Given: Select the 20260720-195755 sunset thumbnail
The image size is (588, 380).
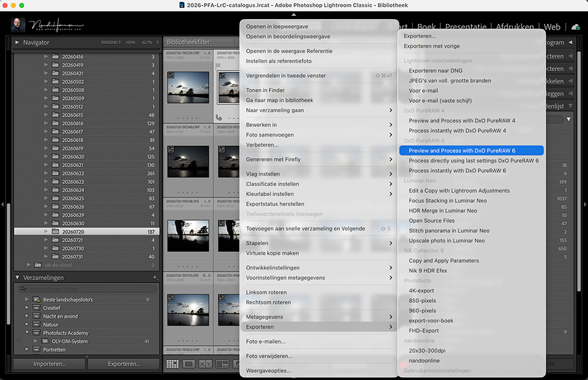Looking at the screenshot, I should 188,310.
